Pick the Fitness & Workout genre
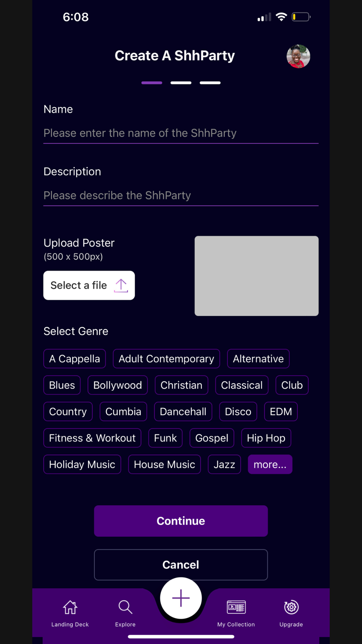Screen dimensions: 362x644 coord(92,438)
